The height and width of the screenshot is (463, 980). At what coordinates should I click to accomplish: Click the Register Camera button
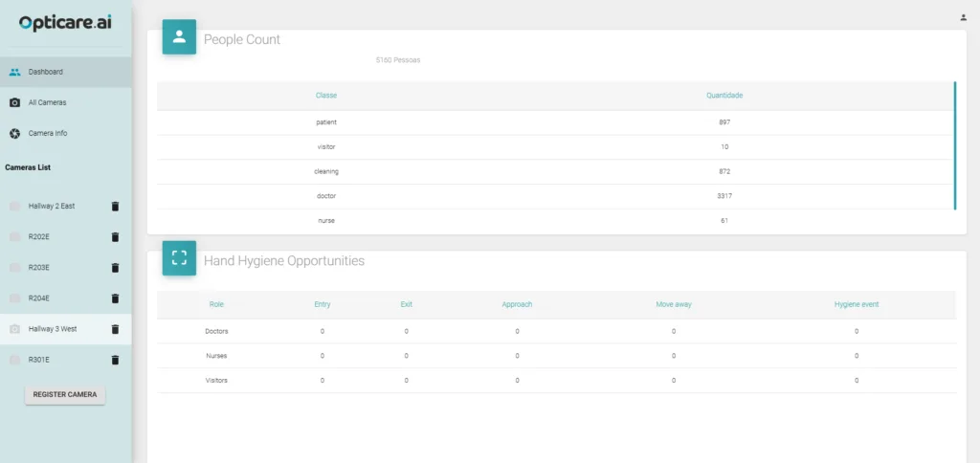(x=65, y=395)
